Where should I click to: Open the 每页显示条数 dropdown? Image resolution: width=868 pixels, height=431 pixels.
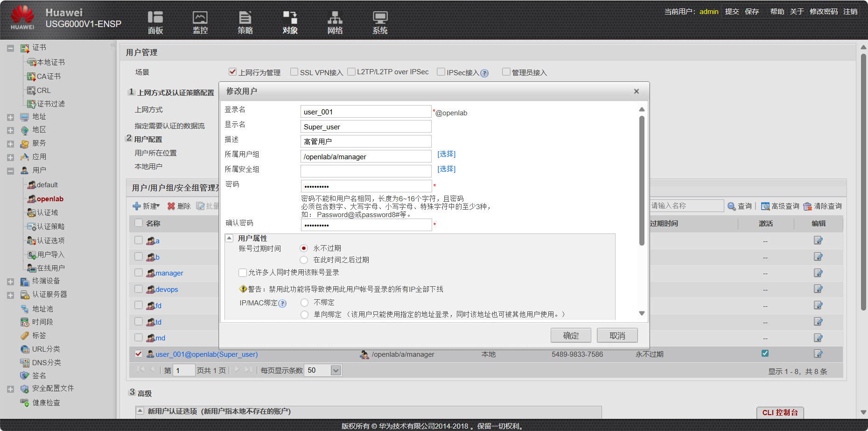[x=336, y=370]
